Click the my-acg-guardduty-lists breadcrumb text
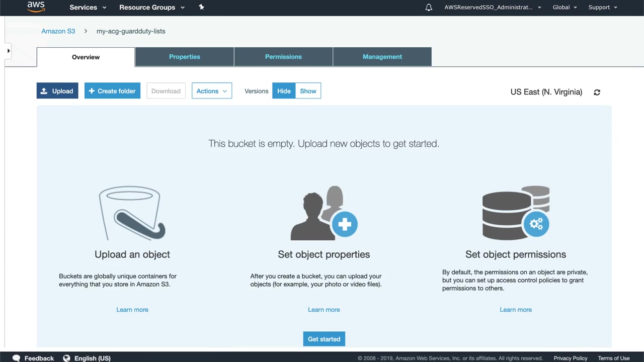This screenshot has width=644, height=362. click(131, 31)
